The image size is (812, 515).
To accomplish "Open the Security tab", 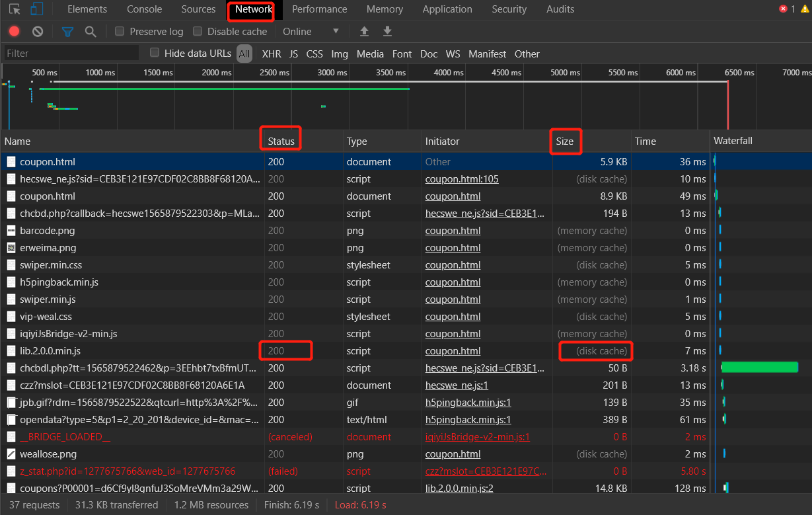I will tap(509, 9).
